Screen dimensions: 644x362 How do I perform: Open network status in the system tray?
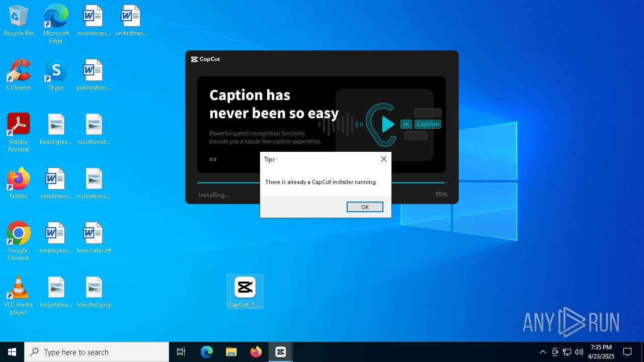[x=567, y=352]
